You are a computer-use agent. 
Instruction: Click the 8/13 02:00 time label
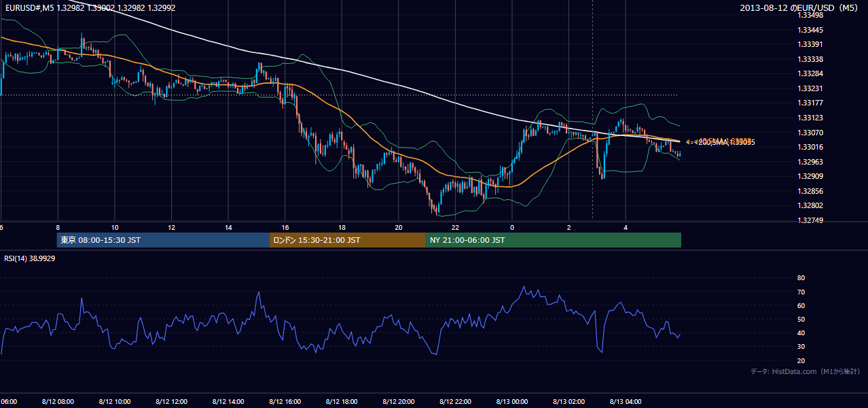tap(569, 401)
